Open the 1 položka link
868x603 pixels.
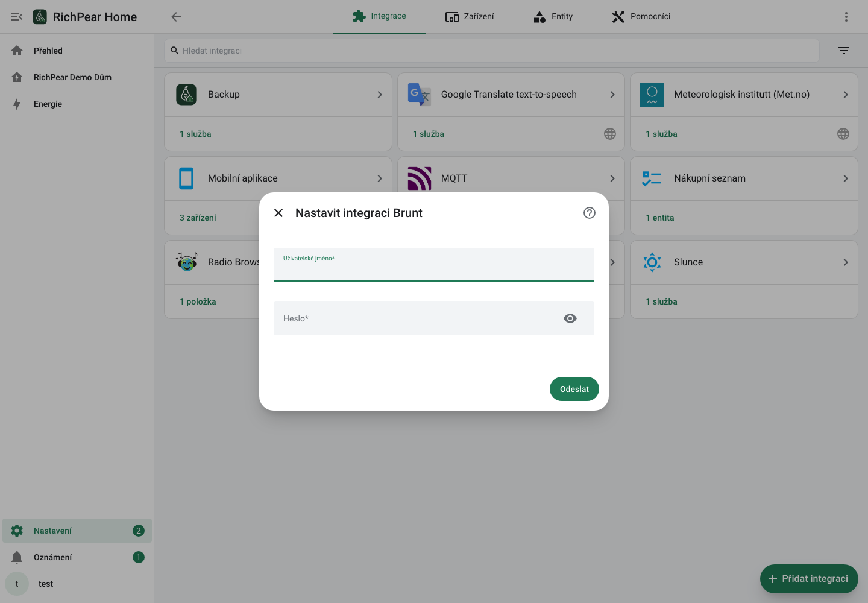coord(198,301)
